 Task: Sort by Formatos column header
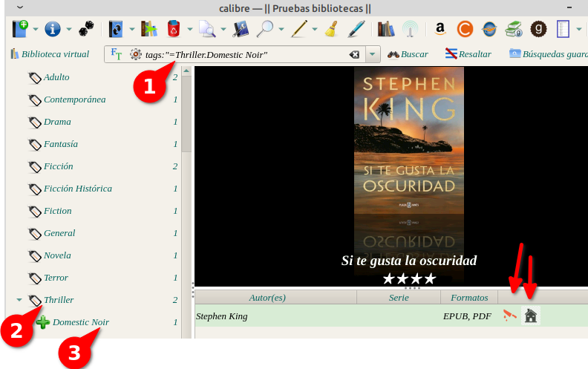click(469, 298)
